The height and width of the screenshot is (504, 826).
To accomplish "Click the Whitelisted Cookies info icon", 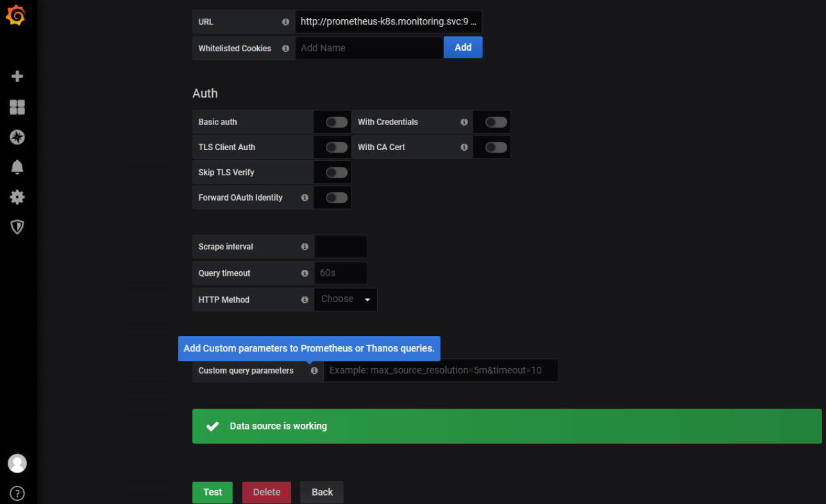I will [x=285, y=48].
